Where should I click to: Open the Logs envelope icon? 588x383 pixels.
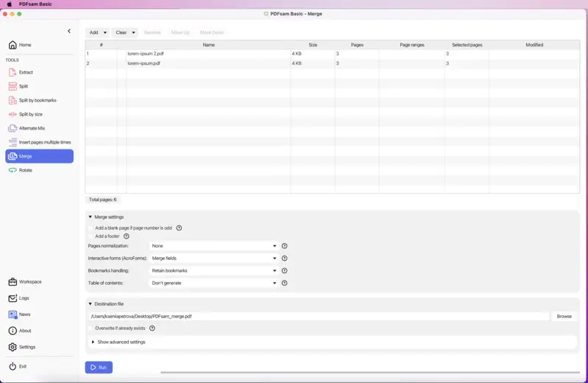[13, 298]
